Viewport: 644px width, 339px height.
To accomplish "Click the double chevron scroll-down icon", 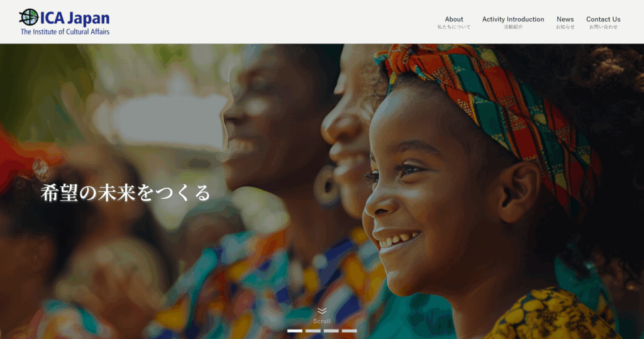I will tap(322, 311).
